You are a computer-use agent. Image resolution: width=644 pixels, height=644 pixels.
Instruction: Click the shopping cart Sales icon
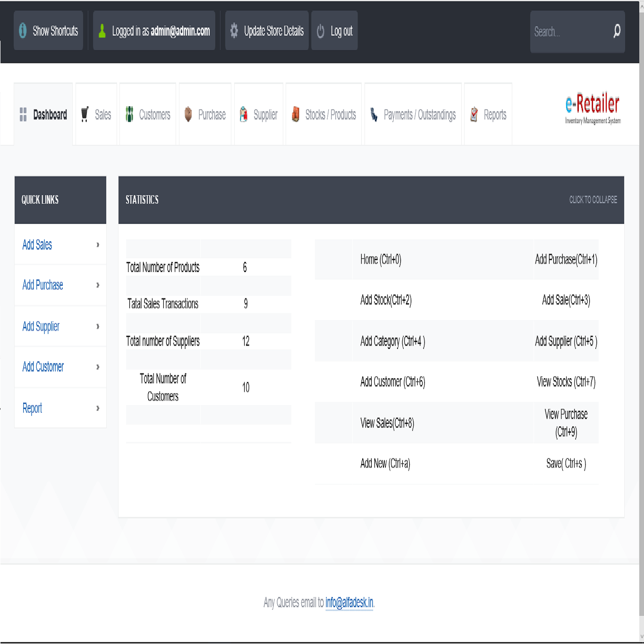[85, 115]
